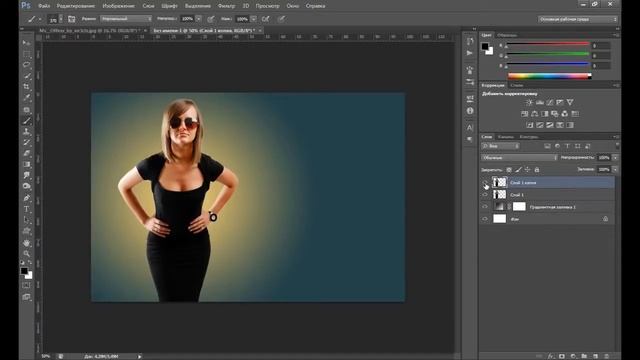Toggle the layer filtering switch
640x360 pixels.
pos(617,145)
